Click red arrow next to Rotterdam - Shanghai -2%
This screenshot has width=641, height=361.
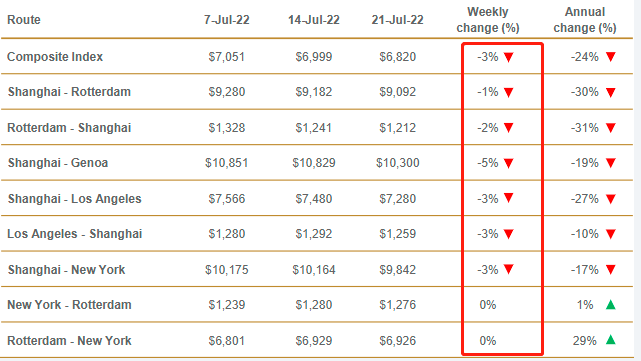tap(509, 128)
